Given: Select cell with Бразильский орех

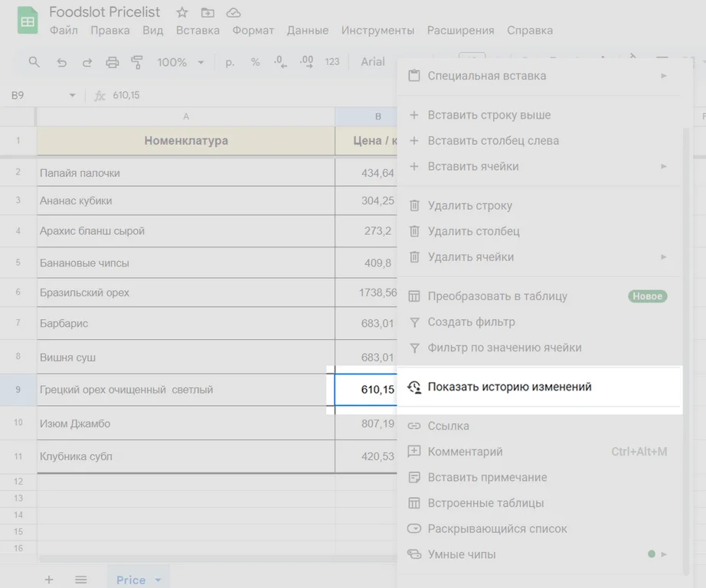Looking at the screenshot, I should pos(185,292).
